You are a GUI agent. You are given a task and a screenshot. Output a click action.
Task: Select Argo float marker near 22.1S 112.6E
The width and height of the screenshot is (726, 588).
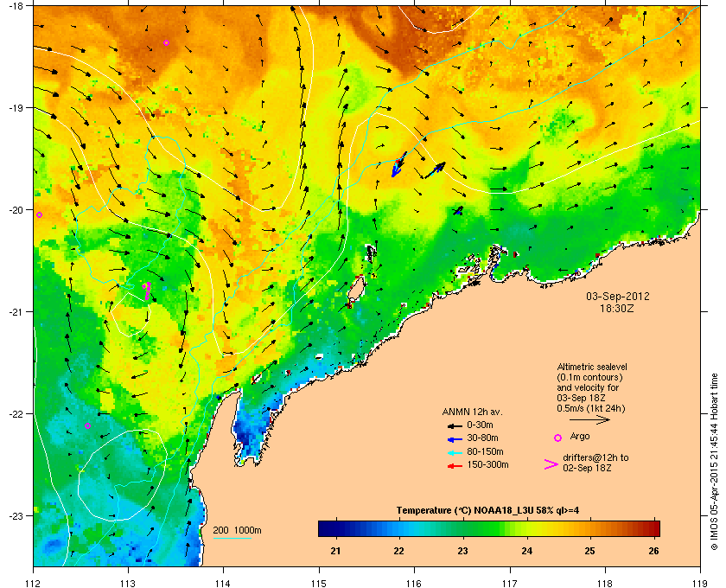[87, 425]
